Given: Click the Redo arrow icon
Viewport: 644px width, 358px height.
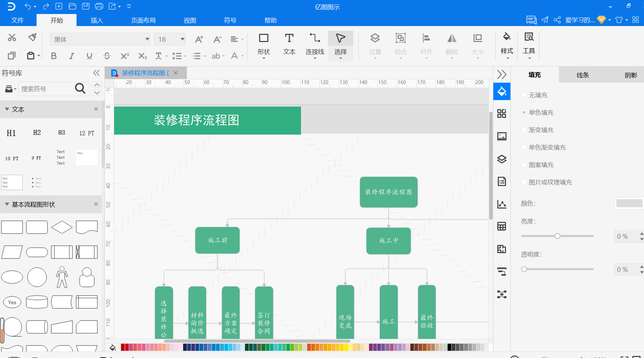Looking at the screenshot, I should [46, 6].
